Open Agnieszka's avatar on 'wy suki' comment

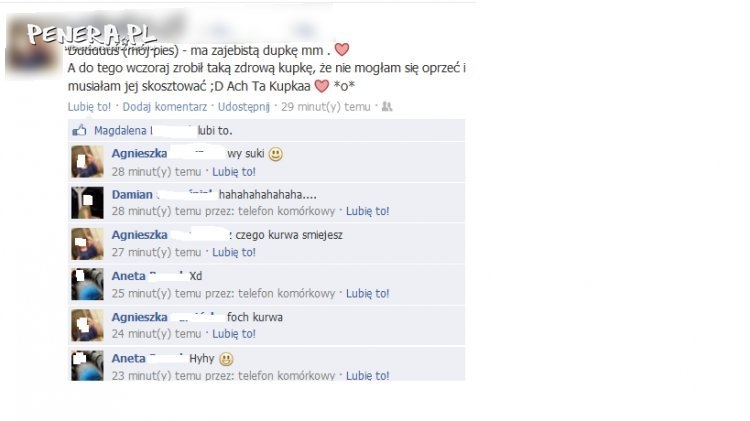(x=87, y=162)
